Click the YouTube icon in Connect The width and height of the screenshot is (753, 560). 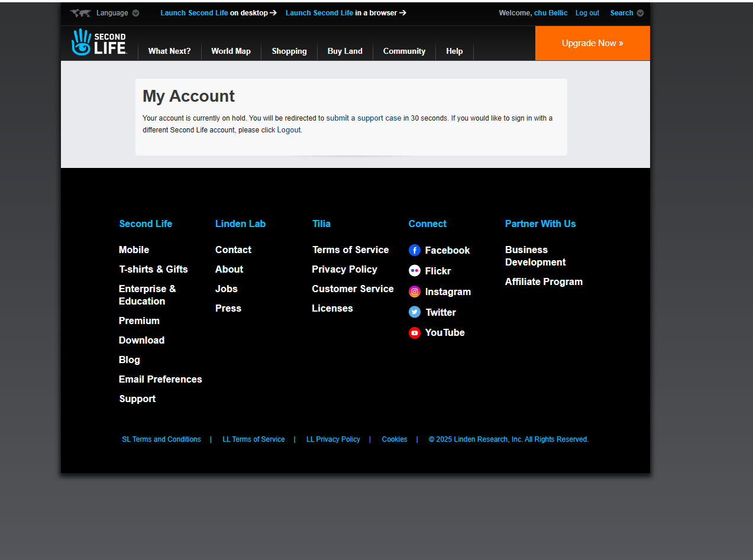click(x=415, y=333)
